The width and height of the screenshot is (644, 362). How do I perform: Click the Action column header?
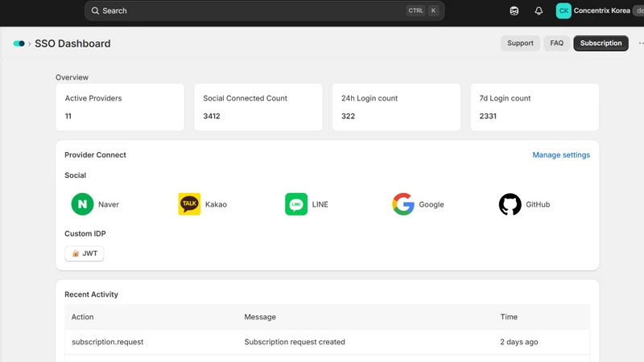point(83,317)
